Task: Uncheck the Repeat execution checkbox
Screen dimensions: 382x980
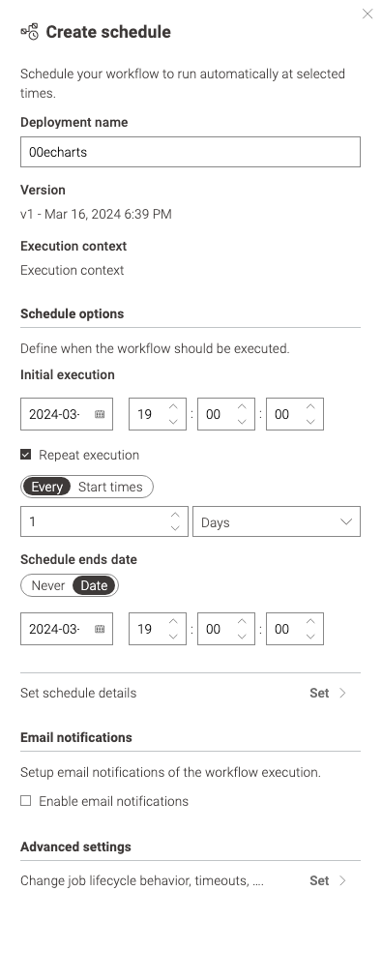Action: tap(26, 455)
